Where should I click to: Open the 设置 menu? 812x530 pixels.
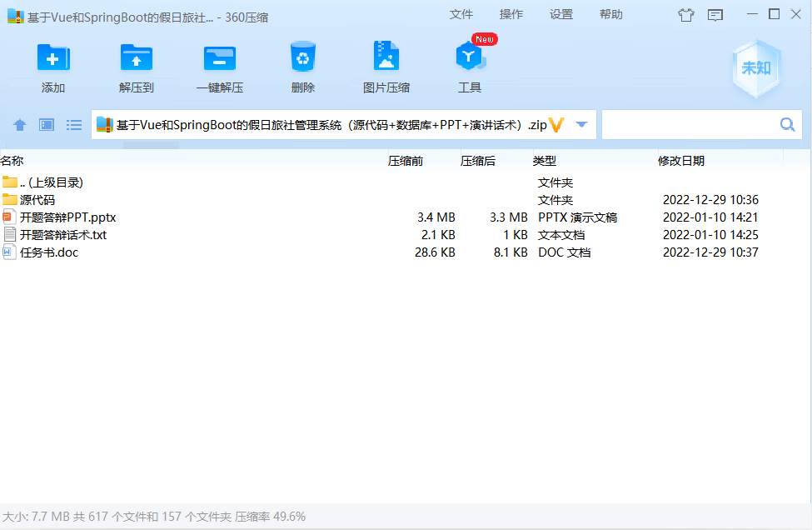tap(560, 14)
